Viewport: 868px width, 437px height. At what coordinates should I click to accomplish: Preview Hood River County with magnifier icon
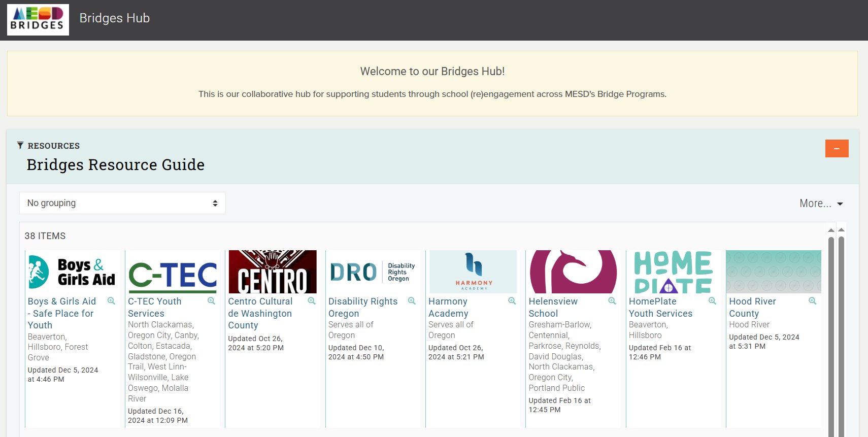click(813, 301)
